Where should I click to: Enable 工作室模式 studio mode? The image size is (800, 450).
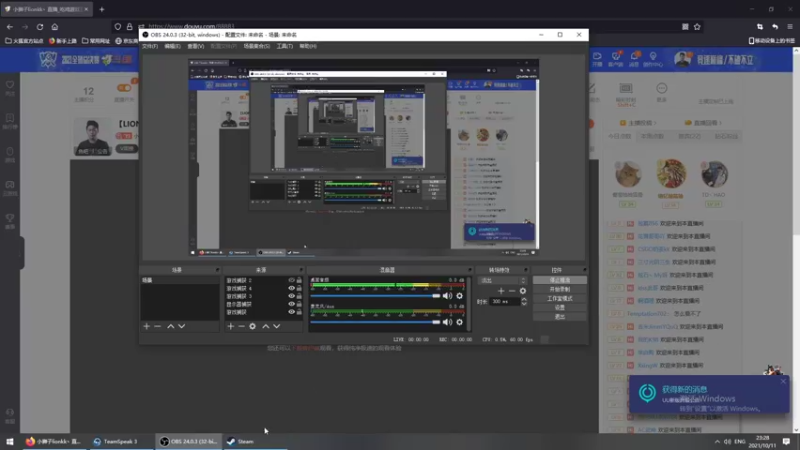(560, 298)
